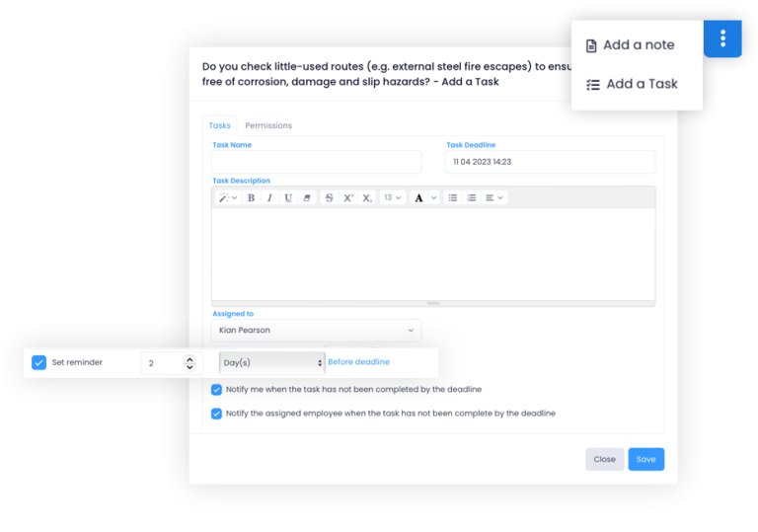Toggle notify the assigned employee checkbox
Image resolution: width=758 pixels, height=532 pixels.
coord(217,414)
